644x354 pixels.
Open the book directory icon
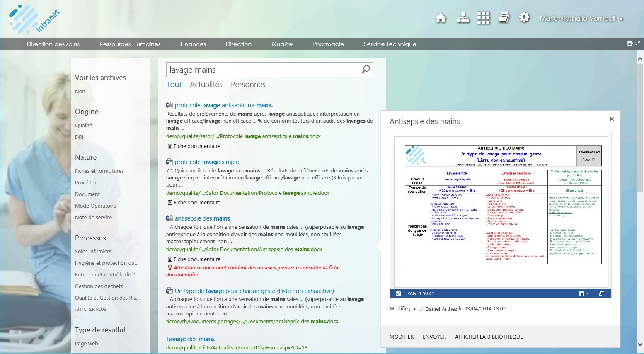point(504,18)
